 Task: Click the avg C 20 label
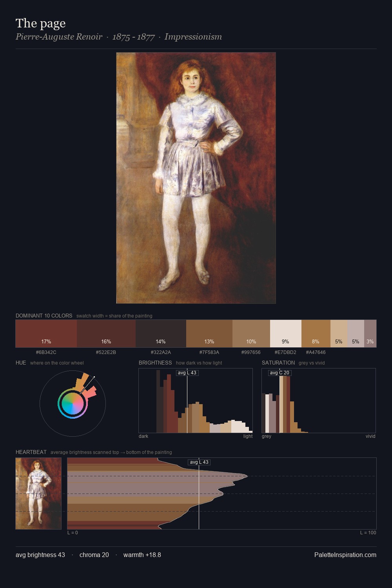(x=279, y=373)
